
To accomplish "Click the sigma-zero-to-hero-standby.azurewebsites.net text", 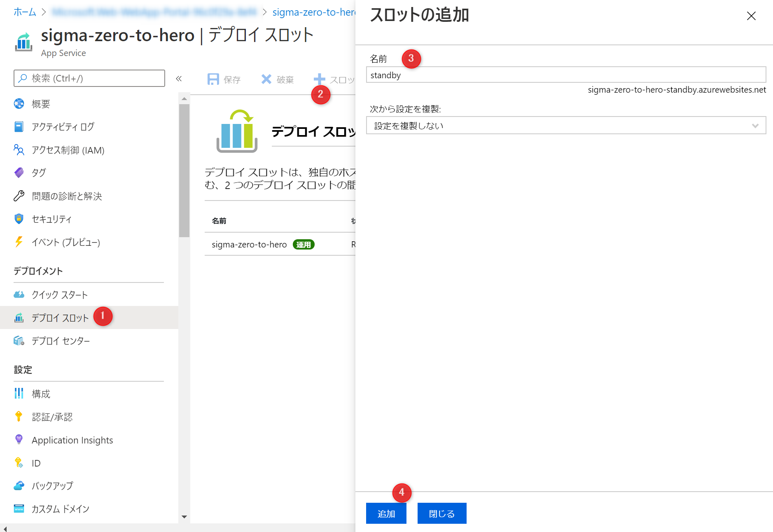I will click(x=677, y=90).
